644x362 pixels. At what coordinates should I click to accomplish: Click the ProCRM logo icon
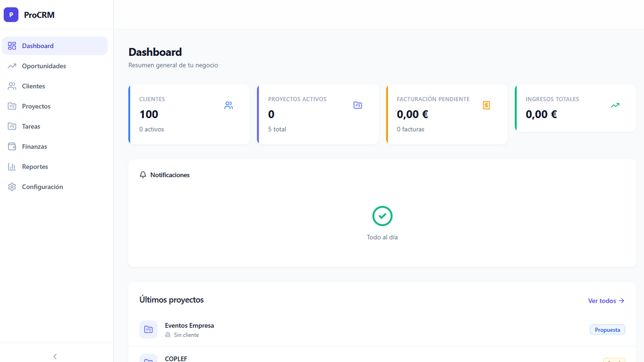(x=11, y=15)
